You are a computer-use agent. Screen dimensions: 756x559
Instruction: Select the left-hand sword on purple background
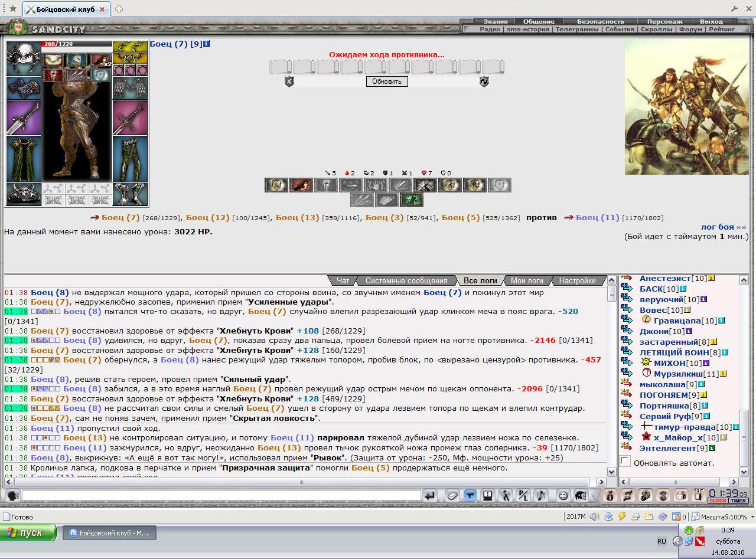click(x=24, y=117)
